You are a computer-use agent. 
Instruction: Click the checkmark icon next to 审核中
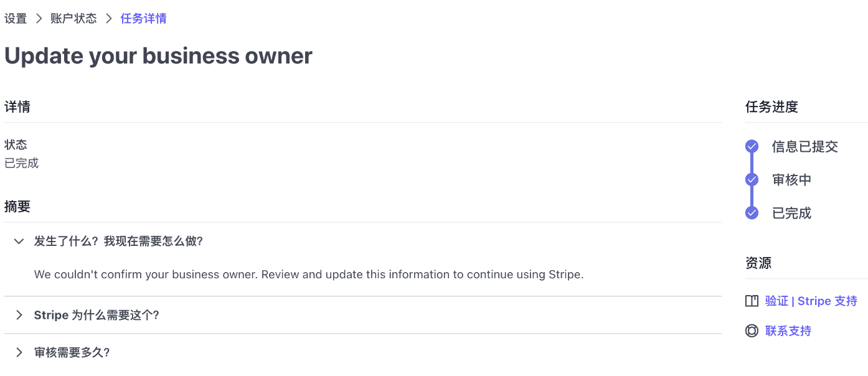(x=752, y=180)
